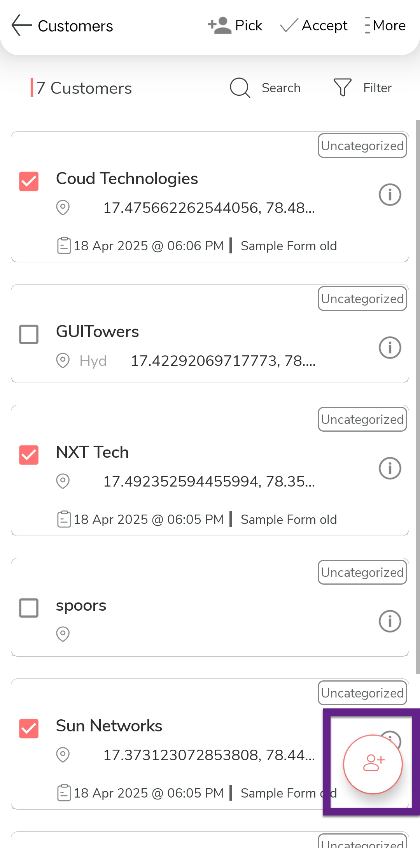Viewport: 420px width, 868px height.
Task: Check the GUITowers checkbox
Action: [x=29, y=334]
